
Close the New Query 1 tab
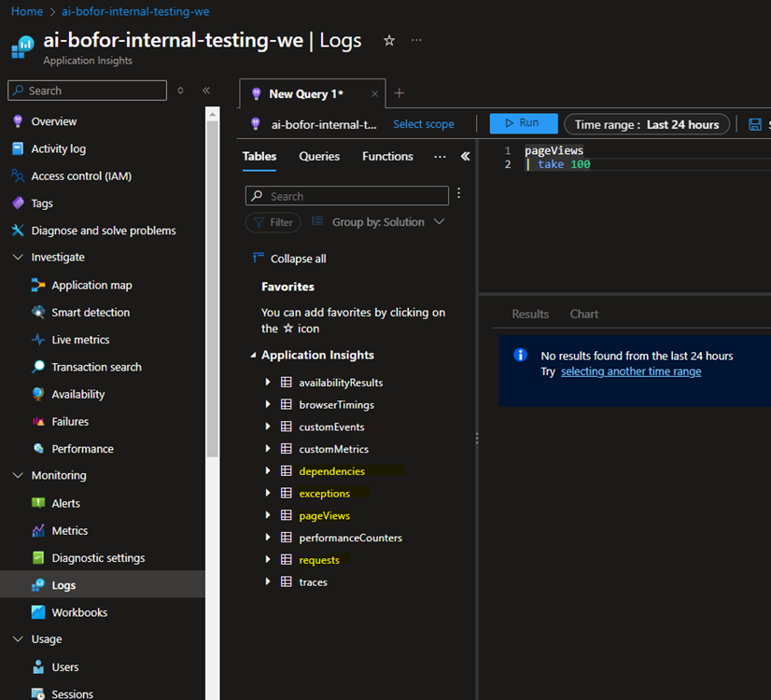[x=374, y=94]
